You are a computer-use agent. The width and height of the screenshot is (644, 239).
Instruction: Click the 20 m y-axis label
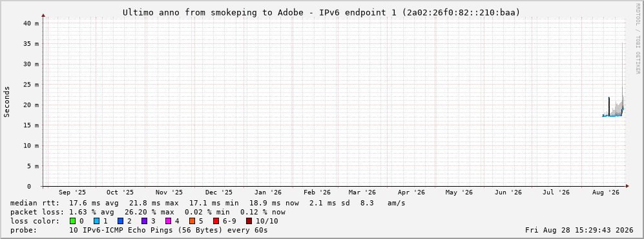pyautogui.click(x=31, y=105)
